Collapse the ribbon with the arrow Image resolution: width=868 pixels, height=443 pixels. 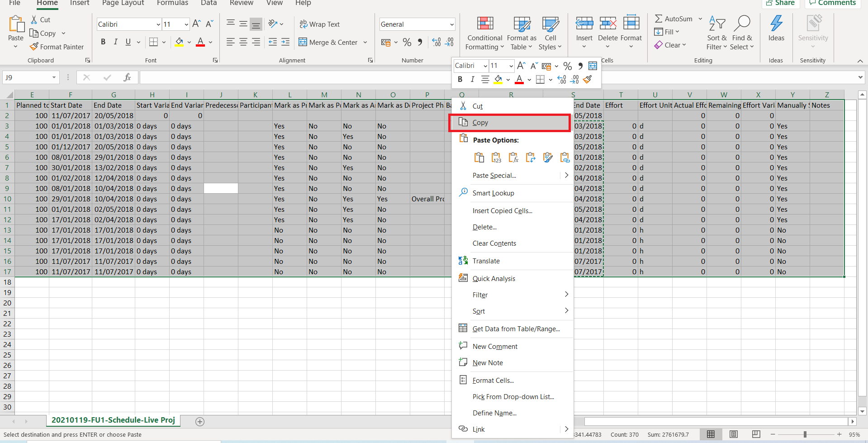[x=860, y=61]
